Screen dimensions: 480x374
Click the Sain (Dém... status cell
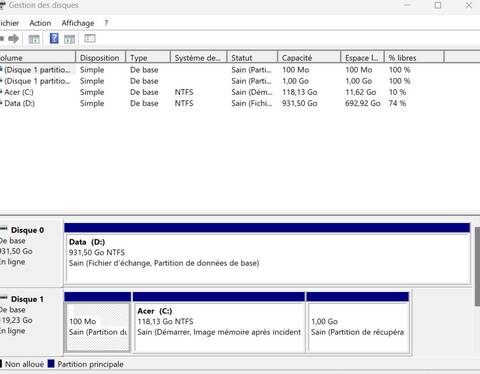tap(252, 92)
